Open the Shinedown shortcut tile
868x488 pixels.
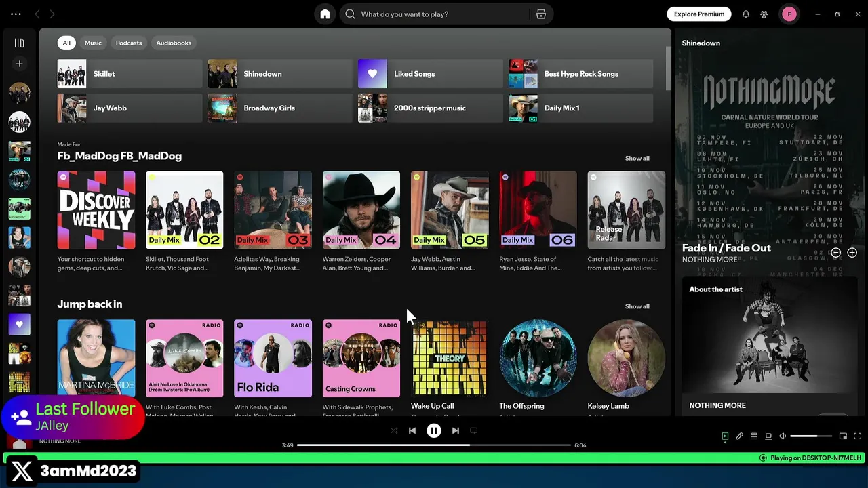[280, 74]
